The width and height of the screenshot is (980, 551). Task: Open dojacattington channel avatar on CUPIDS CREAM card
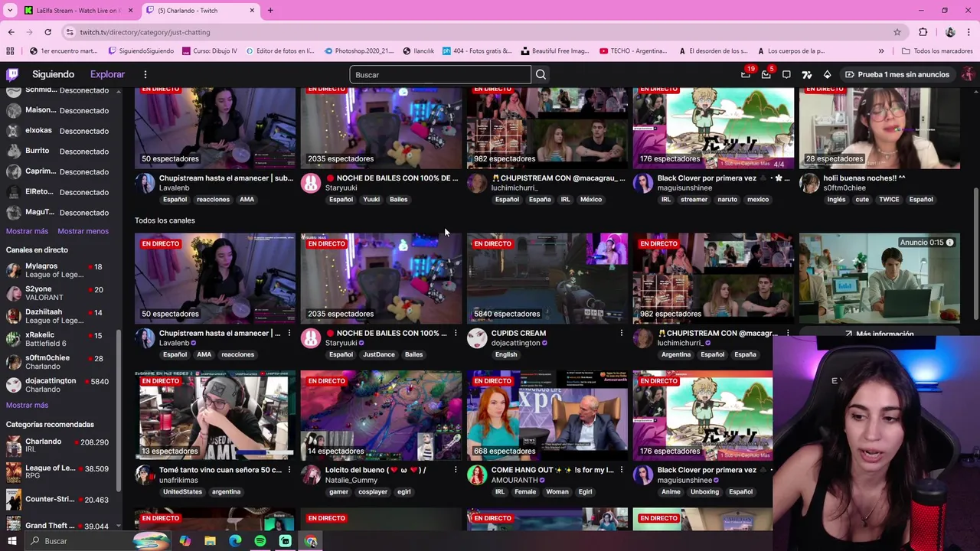(x=477, y=337)
